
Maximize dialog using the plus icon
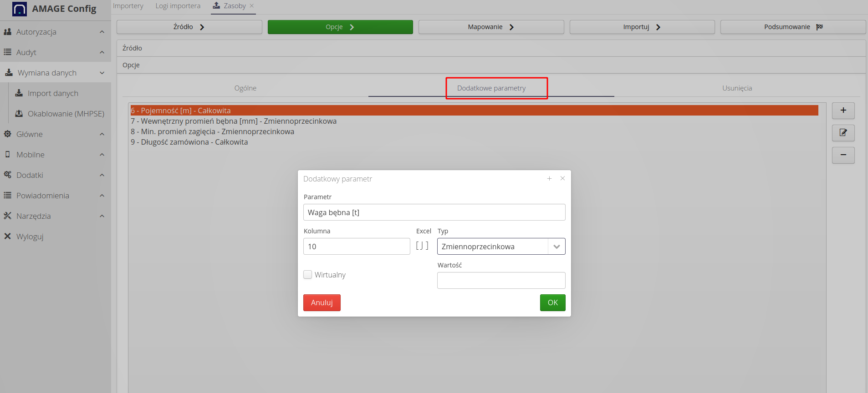(549, 179)
